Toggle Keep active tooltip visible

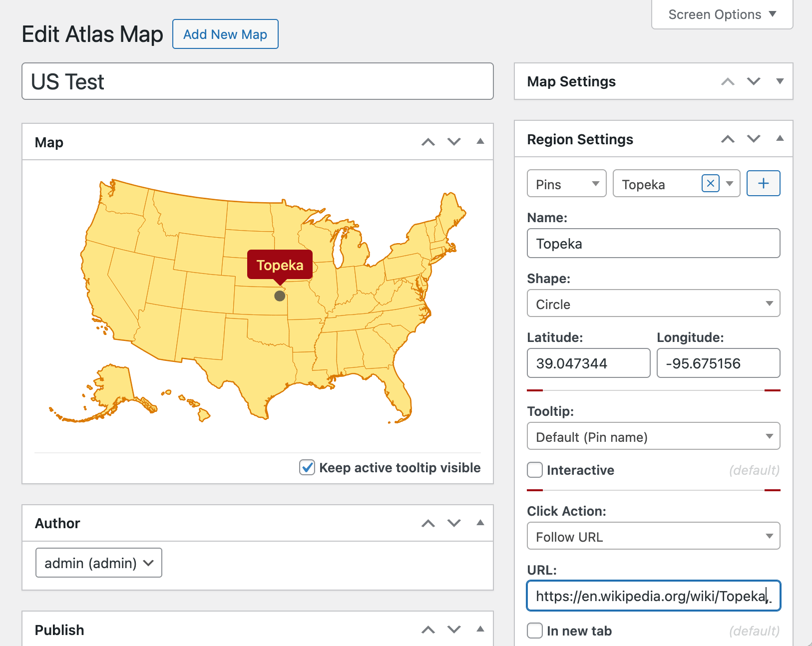point(307,468)
